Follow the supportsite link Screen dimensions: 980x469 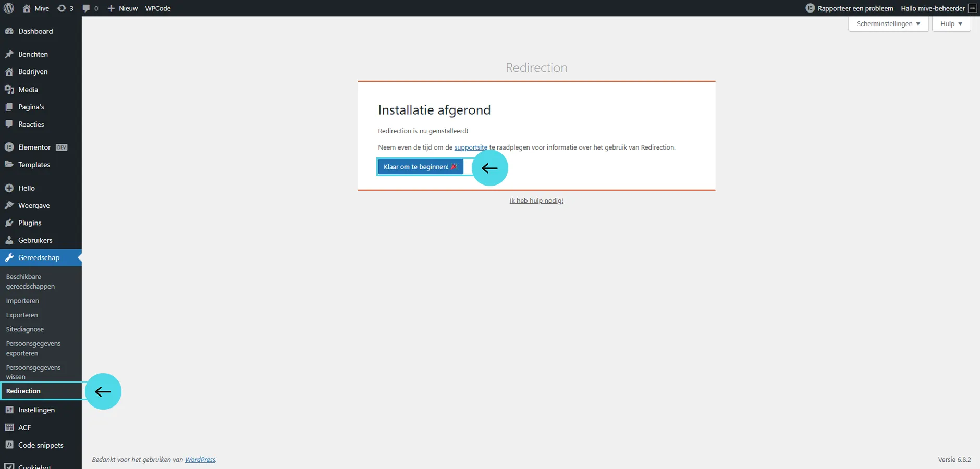coord(471,147)
